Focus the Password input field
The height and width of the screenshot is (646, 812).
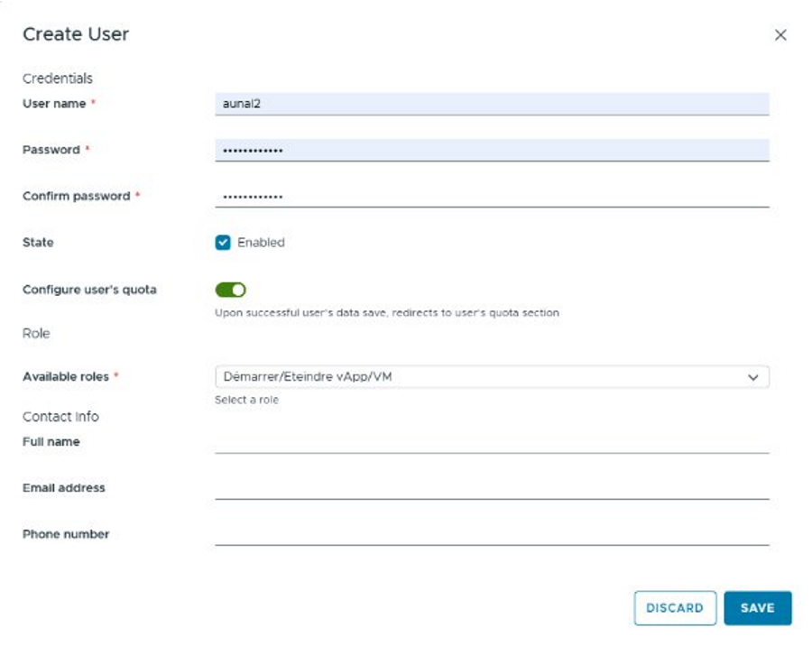click(491, 150)
